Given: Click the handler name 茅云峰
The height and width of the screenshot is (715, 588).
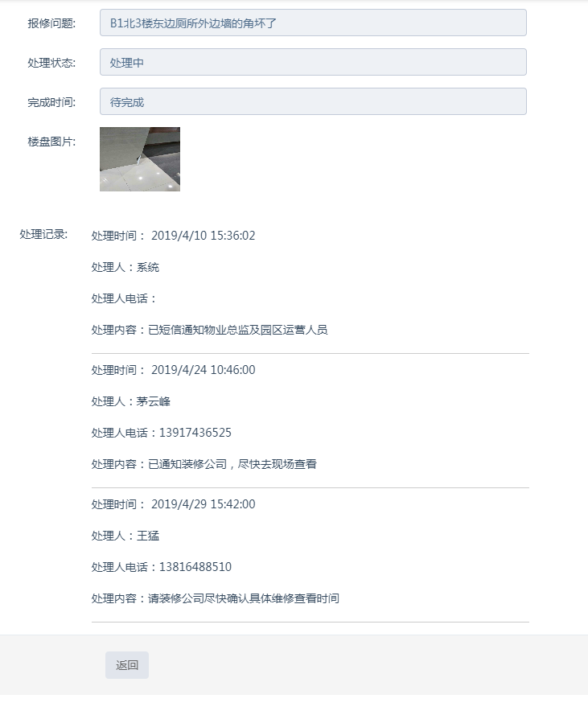Looking at the screenshot, I should point(154,401).
